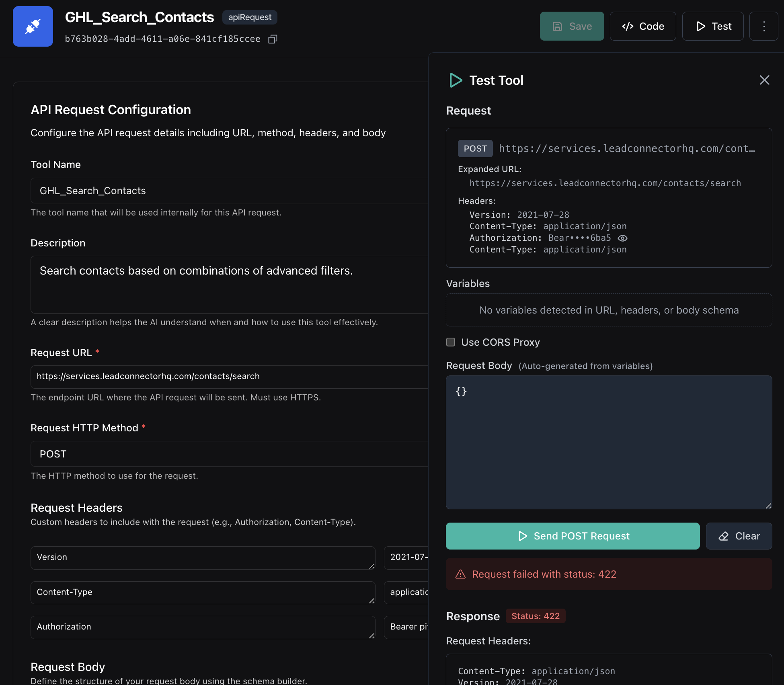Clear the test results with Clear
Viewport: 784px width, 685px height.
pyautogui.click(x=739, y=536)
